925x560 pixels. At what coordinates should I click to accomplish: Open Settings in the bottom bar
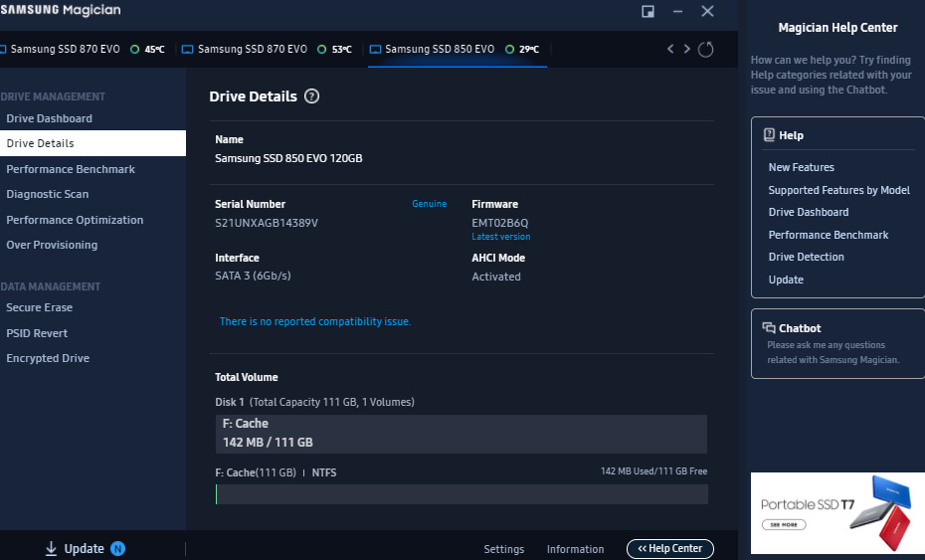504,549
